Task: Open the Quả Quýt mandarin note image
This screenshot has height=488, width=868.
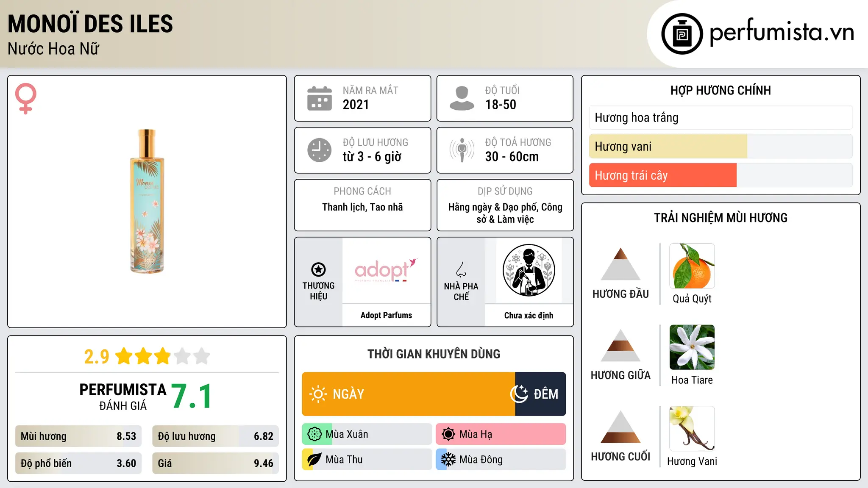Action: 692,266
